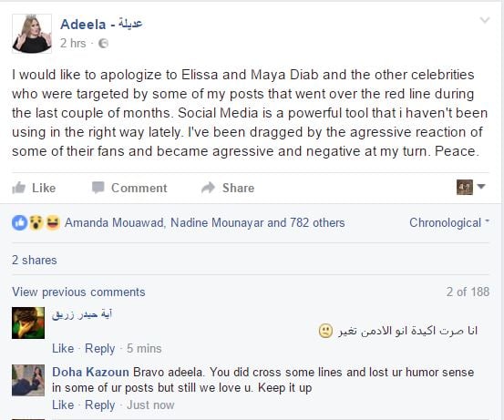
Task: Click the public globe privacy icon
Action: 104,44
